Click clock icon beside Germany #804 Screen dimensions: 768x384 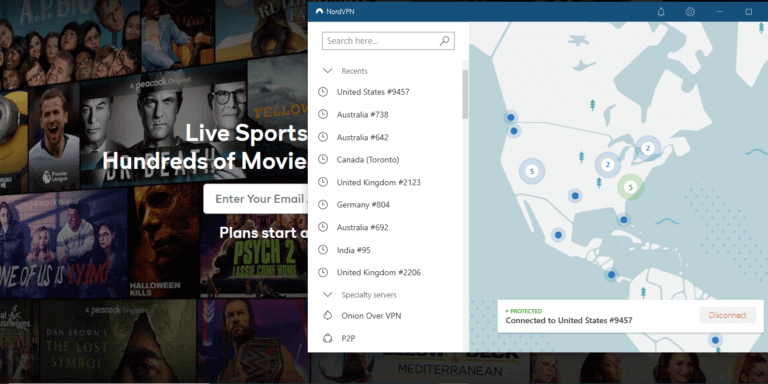tap(323, 205)
